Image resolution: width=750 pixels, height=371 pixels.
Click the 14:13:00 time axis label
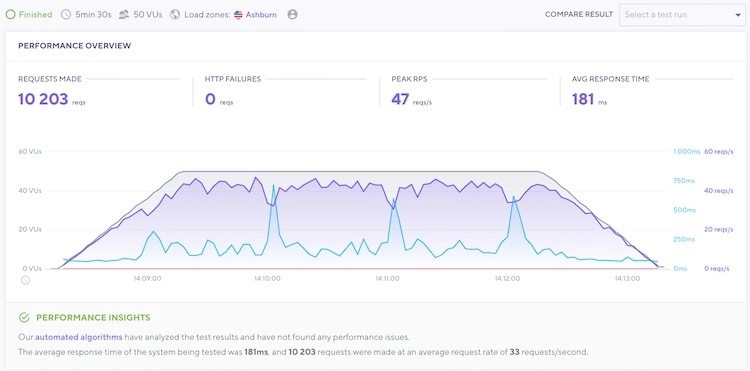[627, 278]
